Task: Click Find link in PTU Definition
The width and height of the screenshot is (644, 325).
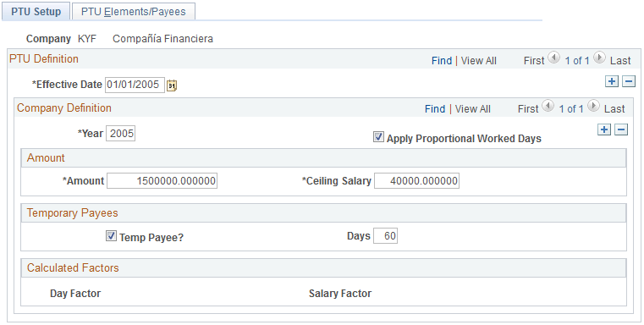Action: pos(442,61)
